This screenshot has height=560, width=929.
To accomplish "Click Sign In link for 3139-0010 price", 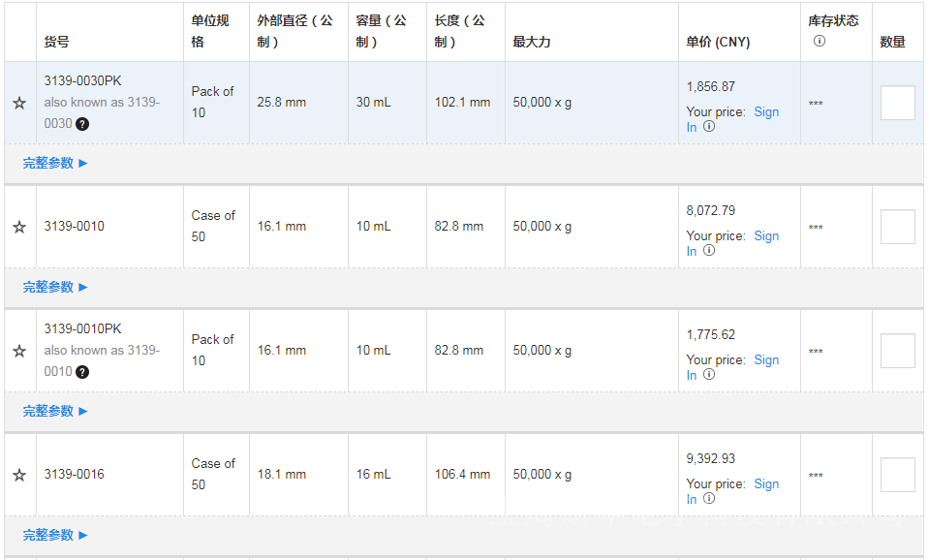I will [765, 236].
